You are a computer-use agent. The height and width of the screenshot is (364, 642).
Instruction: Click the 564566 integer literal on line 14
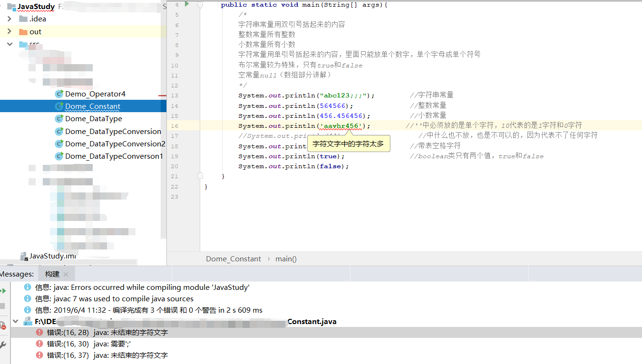click(x=332, y=105)
